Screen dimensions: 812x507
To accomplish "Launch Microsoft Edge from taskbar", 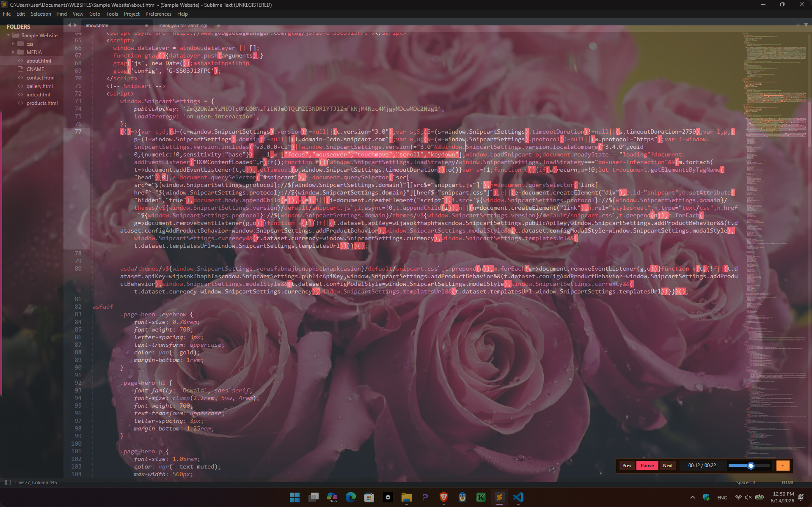I will [350, 497].
